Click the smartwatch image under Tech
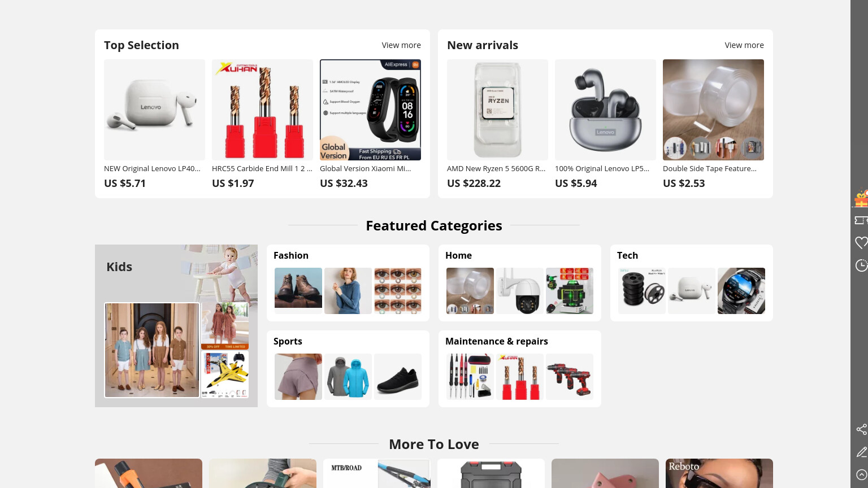 (741, 291)
